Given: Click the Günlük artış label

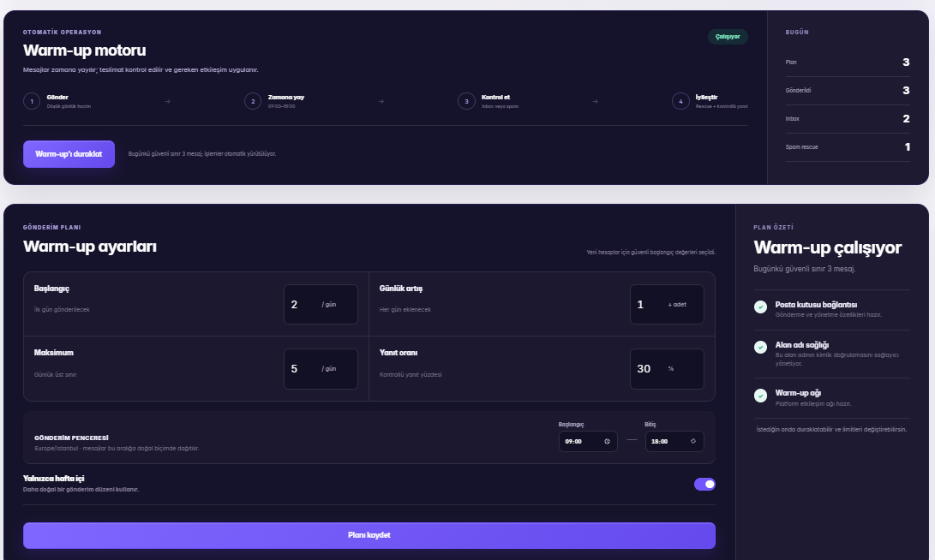Looking at the screenshot, I should coord(401,289).
